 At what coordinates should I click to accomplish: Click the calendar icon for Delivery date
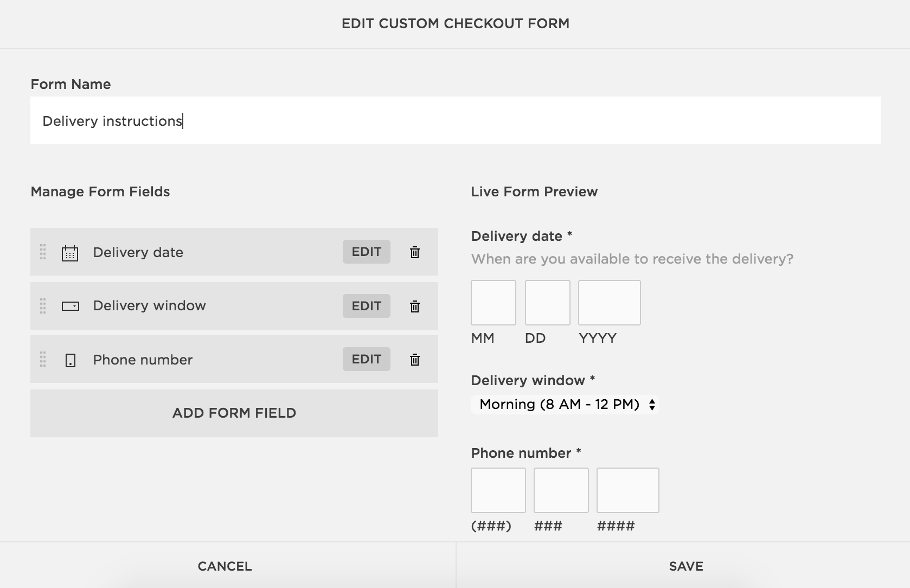70,253
